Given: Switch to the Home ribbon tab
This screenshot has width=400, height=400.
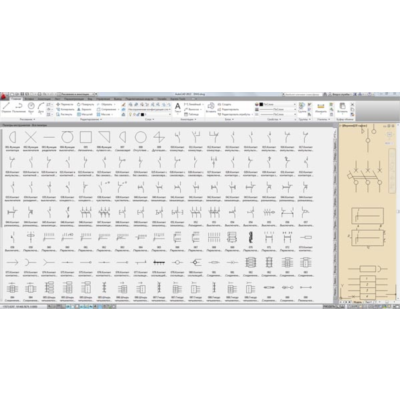Looking at the screenshot, I should (x=16, y=99).
